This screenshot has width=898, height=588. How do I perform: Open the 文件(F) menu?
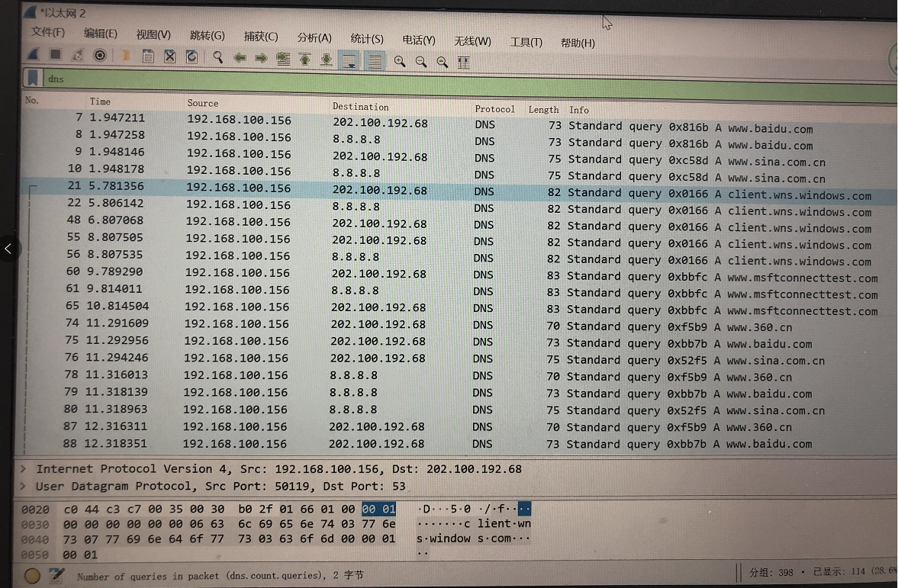pyautogui.click(x=48, y=32)
